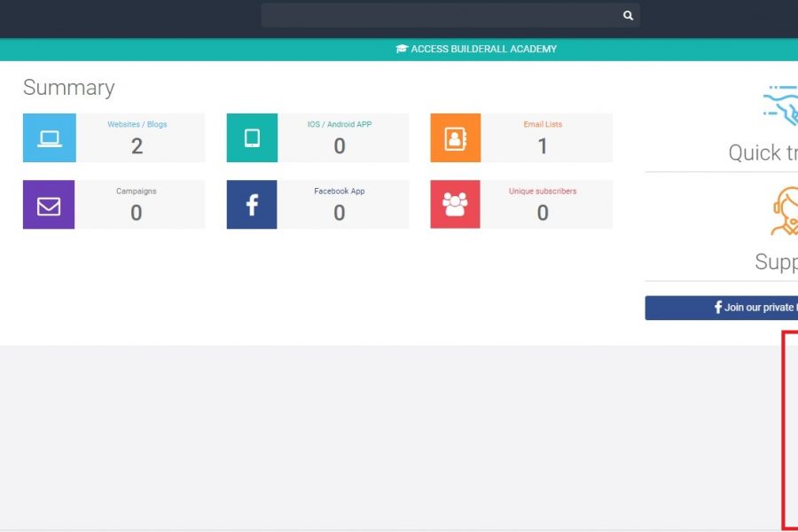Select the IOS / Android APP label

tap(340, 124)
